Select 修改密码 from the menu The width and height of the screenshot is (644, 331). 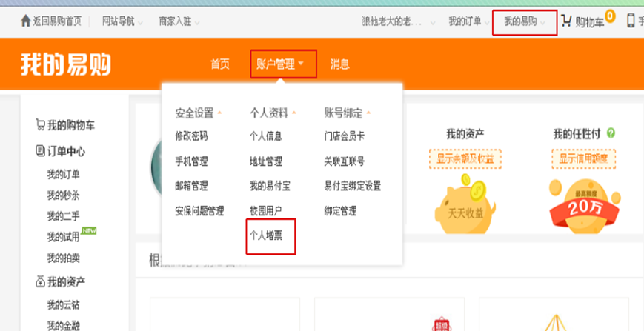point(191,136)
